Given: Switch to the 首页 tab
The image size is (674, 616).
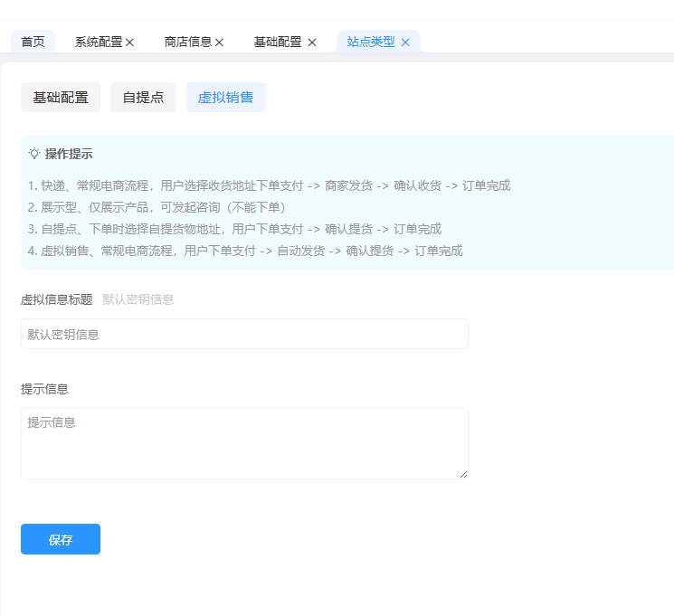Looking at the screenshot, I should (33, 42).
